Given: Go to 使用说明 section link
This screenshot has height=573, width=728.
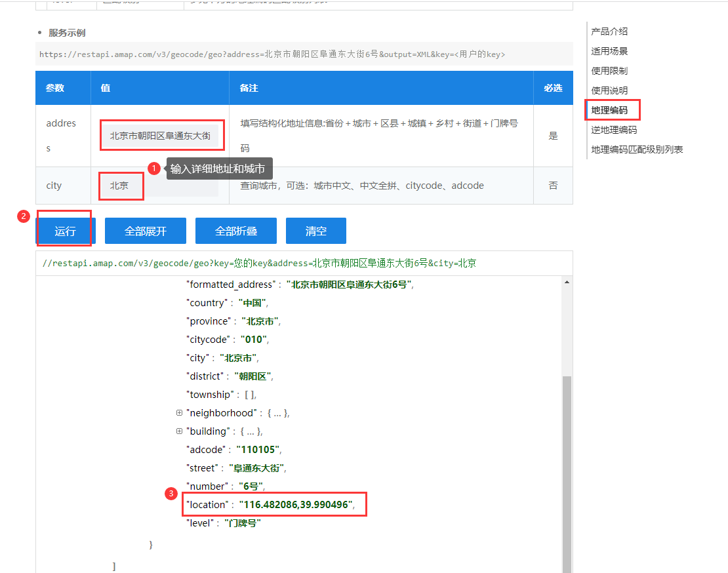Looking at the screenshot, I should point(609,90).
